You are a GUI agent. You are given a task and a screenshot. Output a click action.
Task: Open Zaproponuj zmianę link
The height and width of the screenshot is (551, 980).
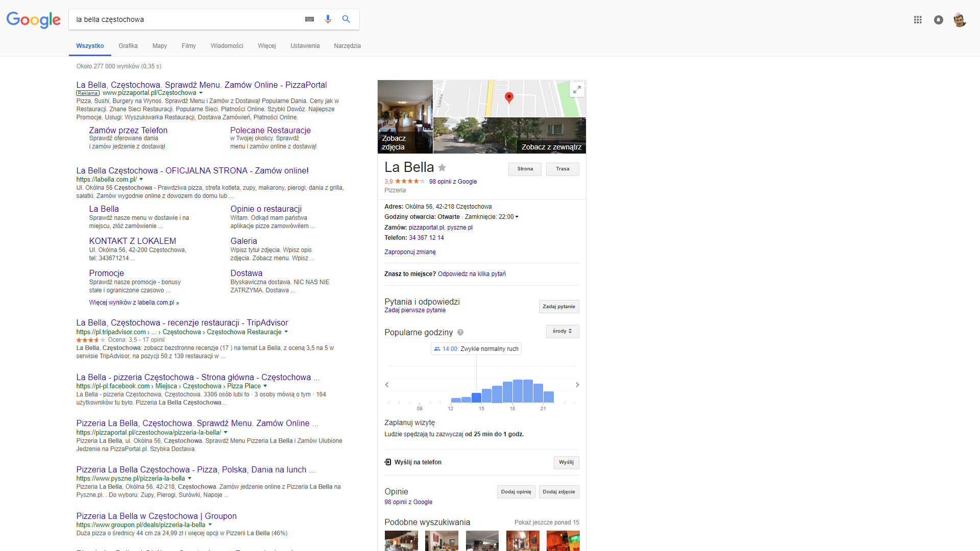tap(410, 252)
